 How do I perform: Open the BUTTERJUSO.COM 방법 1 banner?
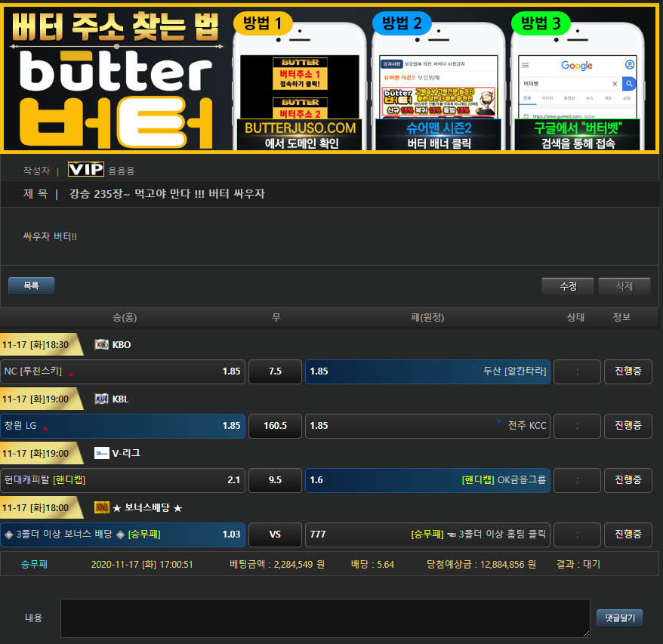(300, 134)
